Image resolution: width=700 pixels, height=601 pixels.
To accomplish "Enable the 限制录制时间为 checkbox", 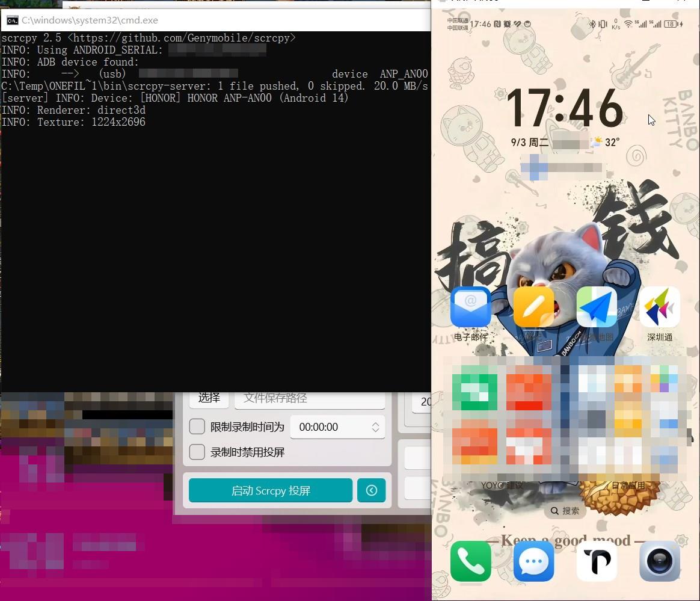I will coord(197,427).
